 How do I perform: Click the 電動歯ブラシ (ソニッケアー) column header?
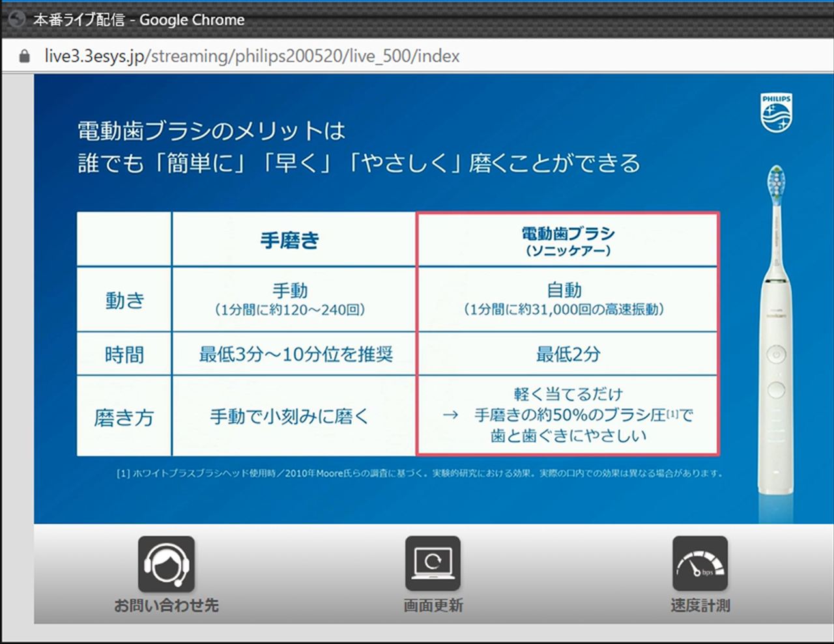[568, 240]
